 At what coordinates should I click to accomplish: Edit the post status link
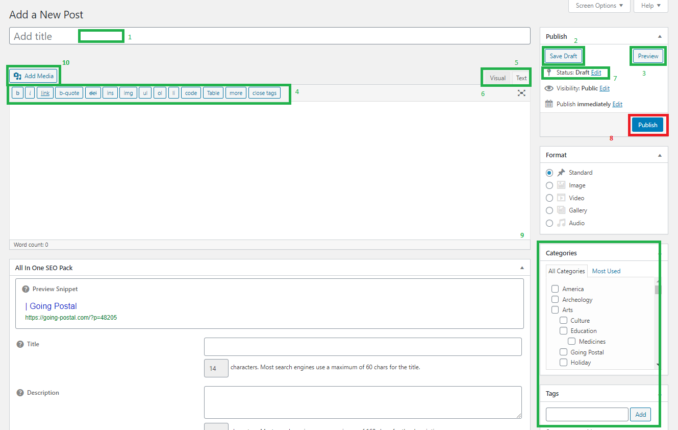pos(596,73)
